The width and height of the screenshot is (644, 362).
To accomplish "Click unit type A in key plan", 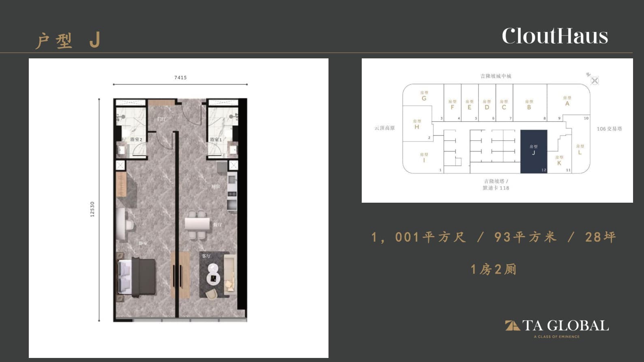I will [x=567, y=101].
